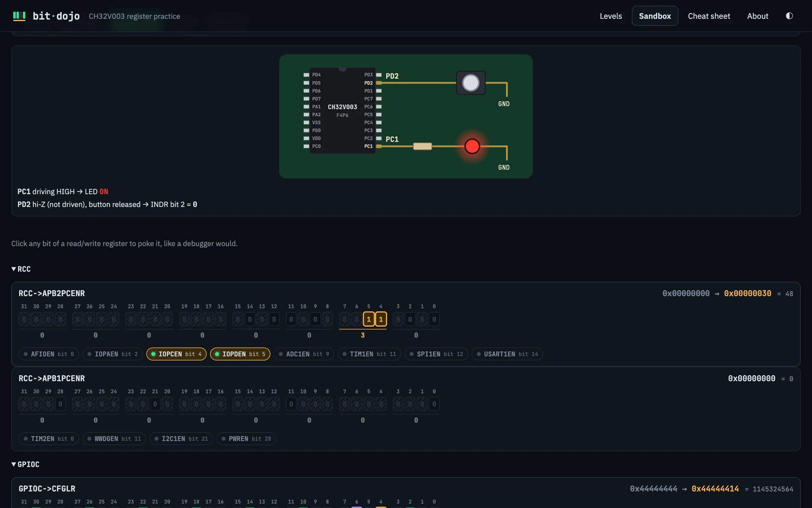Click the AFIOEN bit 0 chip
This screenshot has height=508, width=812.
point(49,354)
